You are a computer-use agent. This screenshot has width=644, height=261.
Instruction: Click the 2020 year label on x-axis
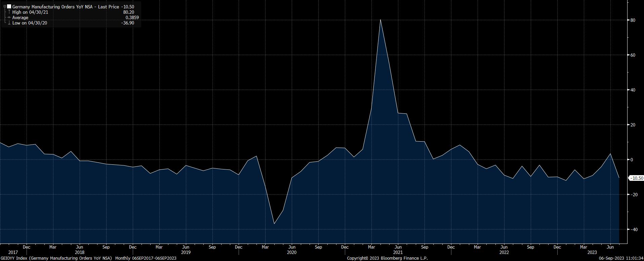pos(292,252)
